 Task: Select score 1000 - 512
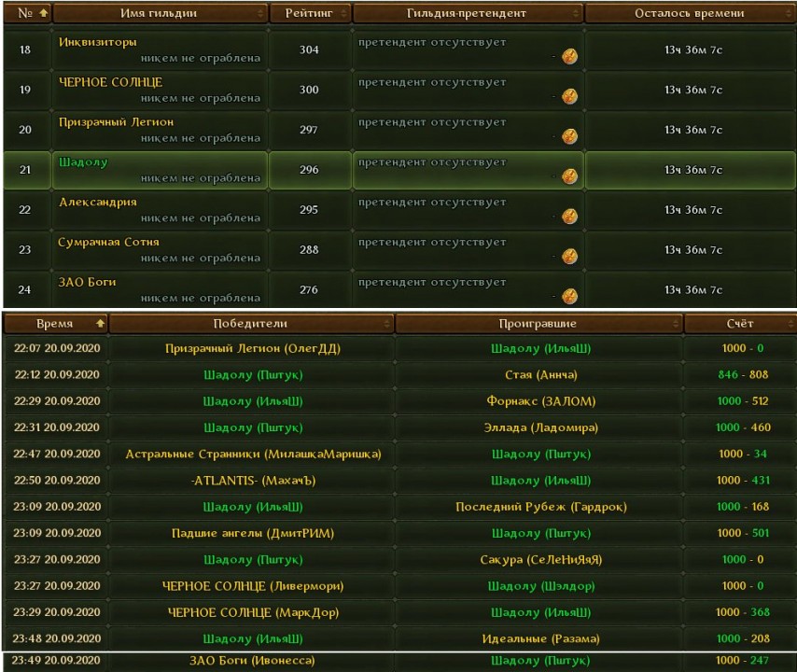(x=743, y=401)
